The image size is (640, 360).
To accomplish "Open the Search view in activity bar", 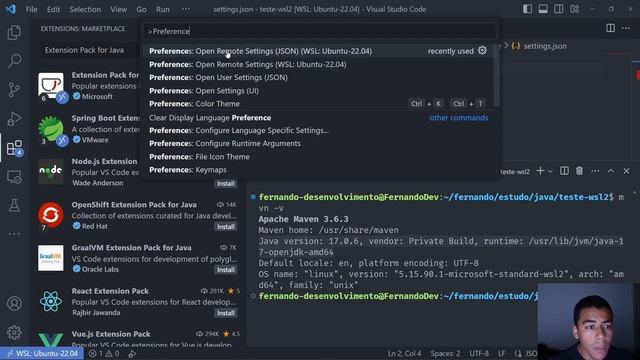I will 14,61.
